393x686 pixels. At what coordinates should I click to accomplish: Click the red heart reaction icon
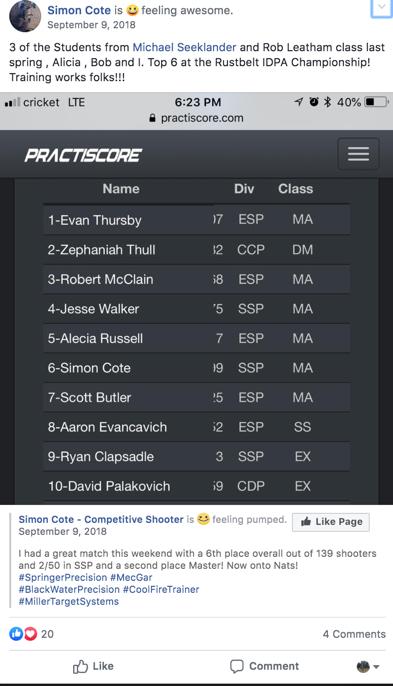30,634
